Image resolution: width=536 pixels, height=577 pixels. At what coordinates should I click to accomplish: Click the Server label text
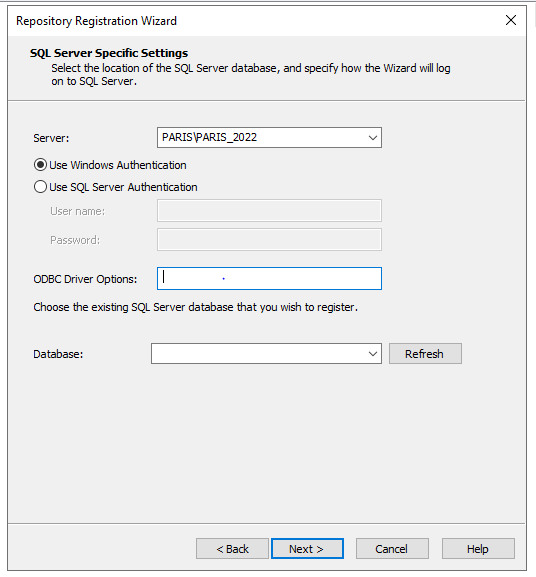point(51,138)
